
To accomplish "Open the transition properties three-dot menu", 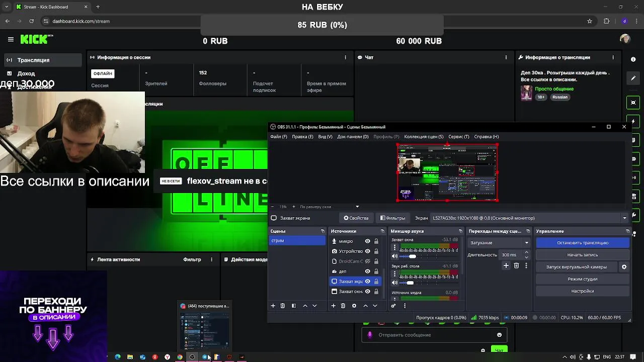I will point(526,265).
